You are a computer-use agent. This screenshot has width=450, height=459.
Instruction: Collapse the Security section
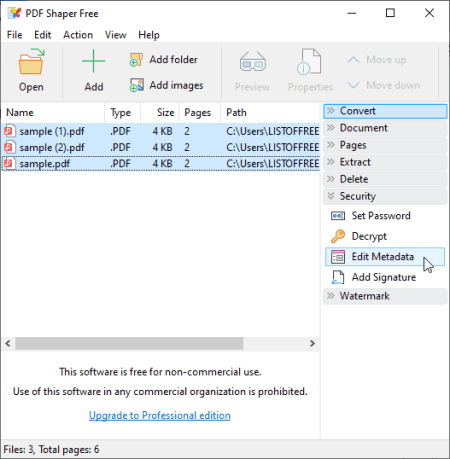(x=385, y=196)
